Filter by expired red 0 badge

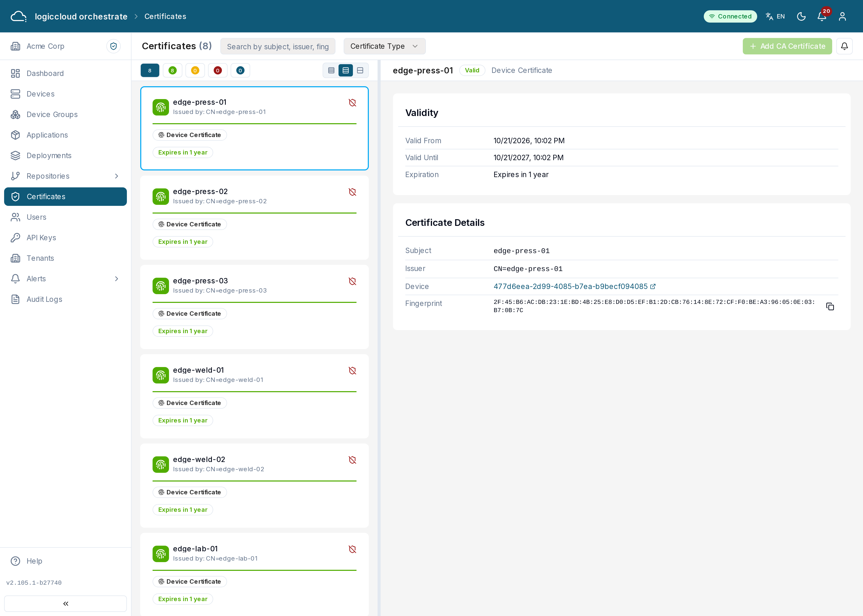pyautogui.click(x=218, y=71)
